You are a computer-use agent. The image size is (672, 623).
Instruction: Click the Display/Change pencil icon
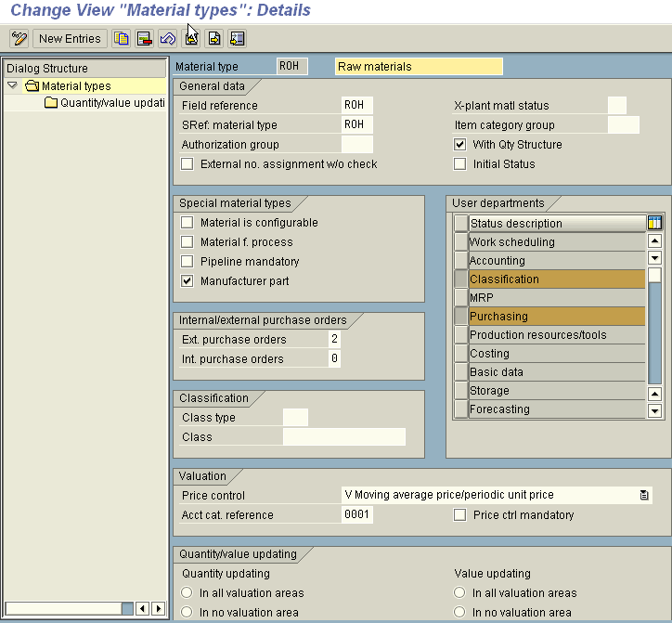(19, 39)
